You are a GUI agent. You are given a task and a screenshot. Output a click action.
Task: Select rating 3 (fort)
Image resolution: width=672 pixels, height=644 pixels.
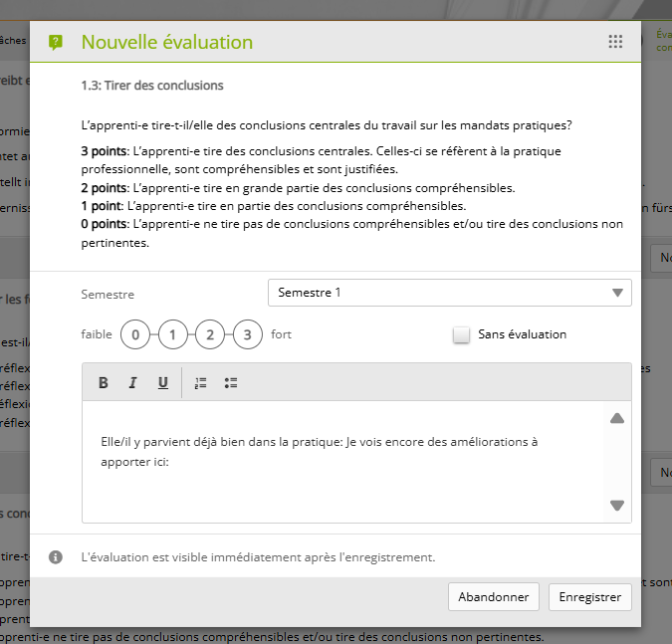[x=247, y=334]
